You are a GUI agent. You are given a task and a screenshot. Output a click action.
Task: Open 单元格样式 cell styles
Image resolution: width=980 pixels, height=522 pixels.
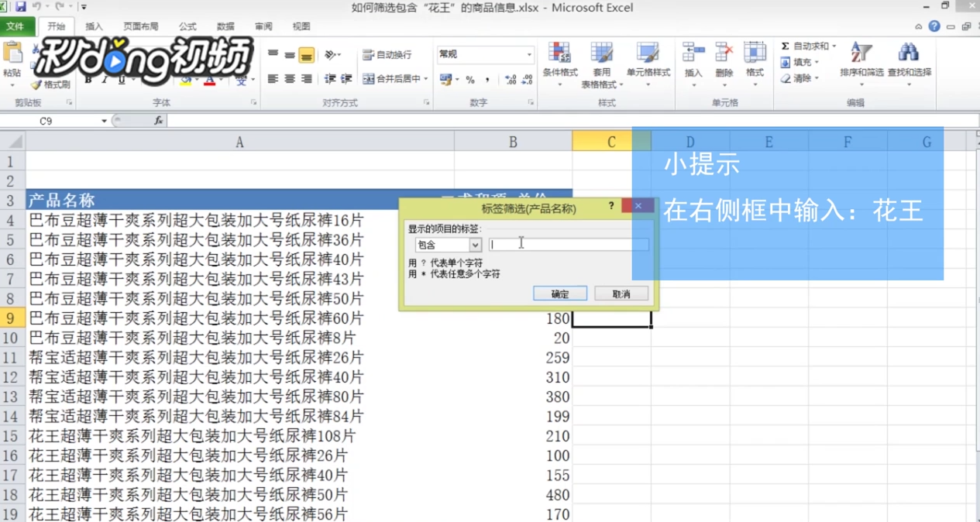[648, 64]
